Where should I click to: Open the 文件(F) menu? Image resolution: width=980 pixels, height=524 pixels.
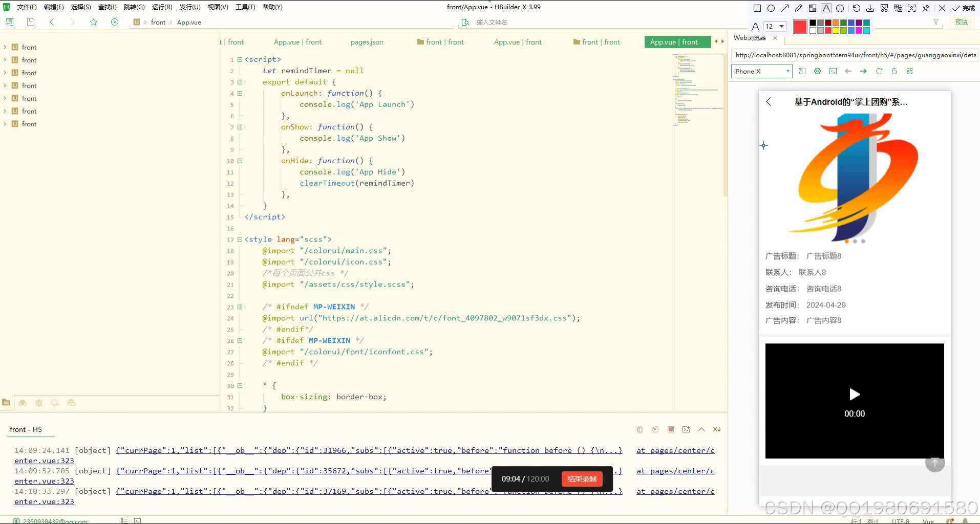[x=27, y=7]
